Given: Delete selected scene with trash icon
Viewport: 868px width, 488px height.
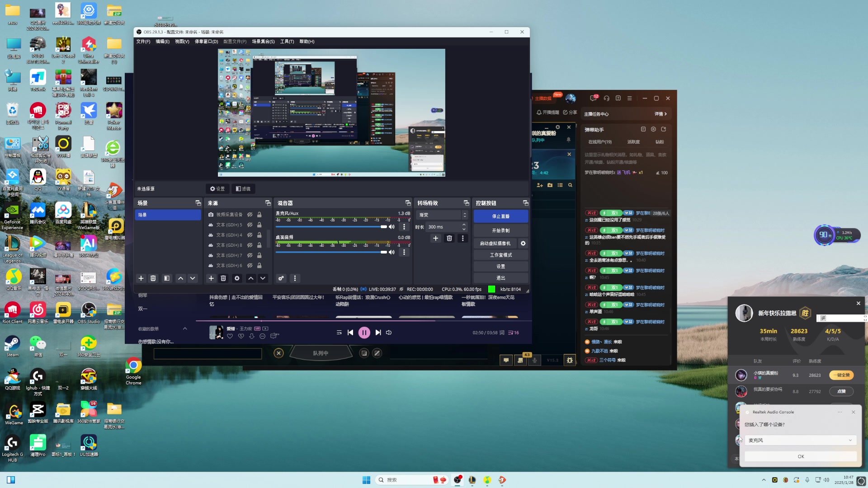Looking at the screenshot, I should point(153,278).
